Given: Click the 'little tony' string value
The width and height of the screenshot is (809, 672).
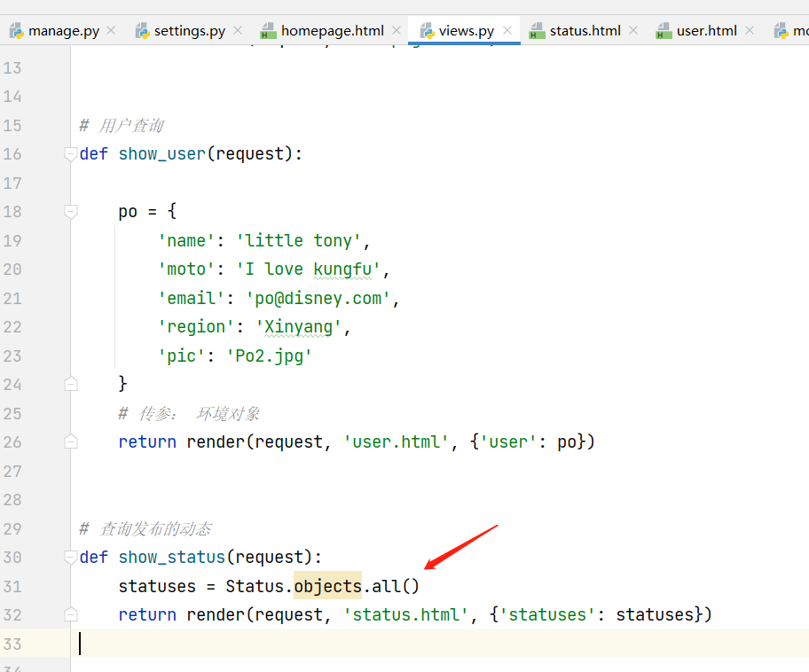Looking at the screenshot, I should 298,241.
